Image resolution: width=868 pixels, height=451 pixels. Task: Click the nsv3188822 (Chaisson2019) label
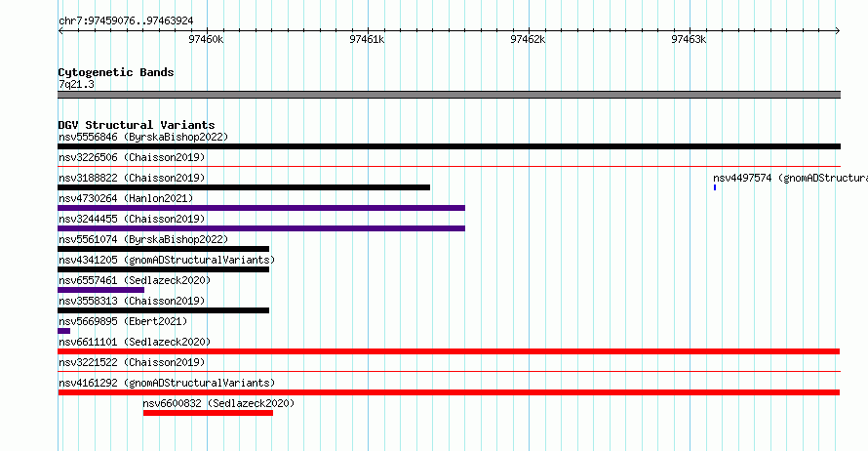132,178
